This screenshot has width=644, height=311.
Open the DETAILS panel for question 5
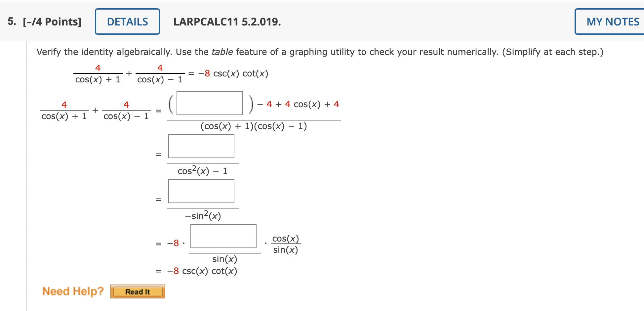click(x=127, y=21)
